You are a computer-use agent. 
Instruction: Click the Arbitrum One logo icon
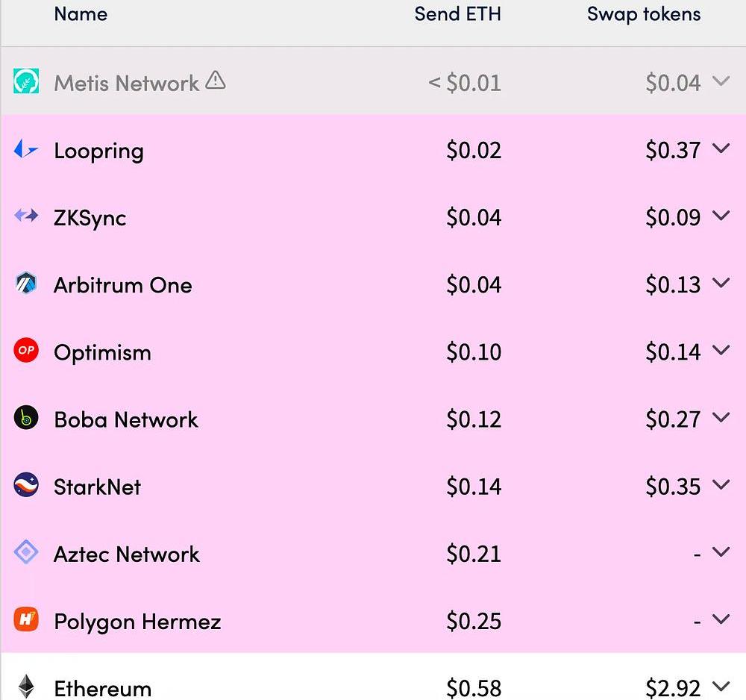pos(26,284)
